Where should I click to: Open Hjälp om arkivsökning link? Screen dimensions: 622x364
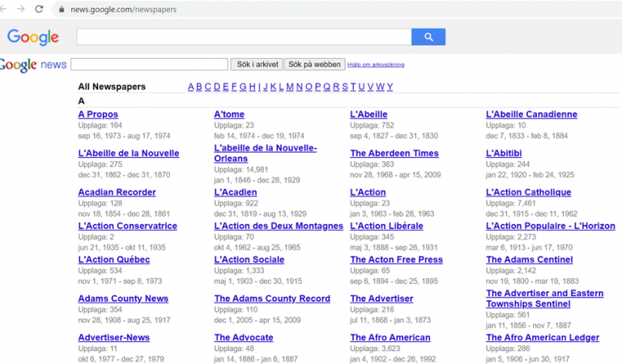tap(376, 65)
